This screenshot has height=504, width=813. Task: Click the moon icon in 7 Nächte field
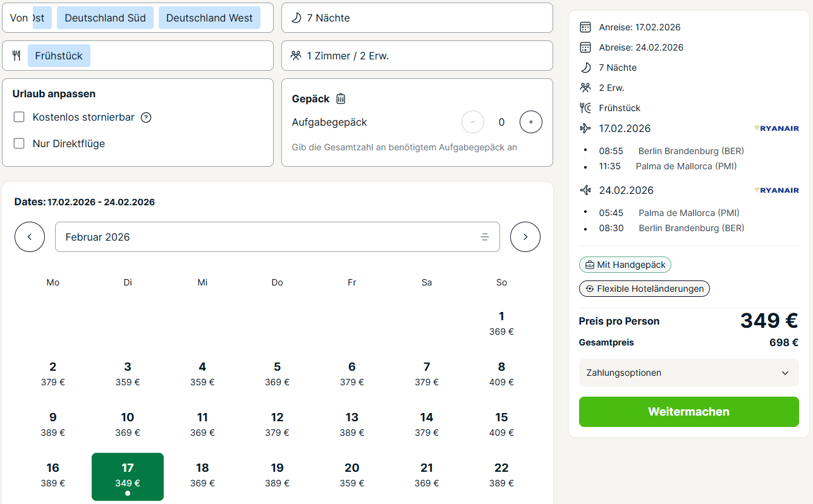[x=296, y=18]
